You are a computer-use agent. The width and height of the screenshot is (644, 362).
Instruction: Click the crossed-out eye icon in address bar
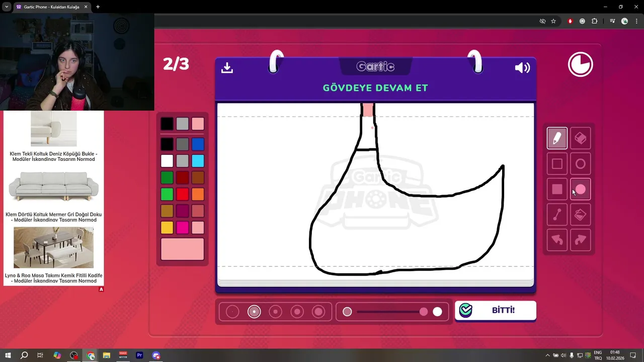point(542,21)
